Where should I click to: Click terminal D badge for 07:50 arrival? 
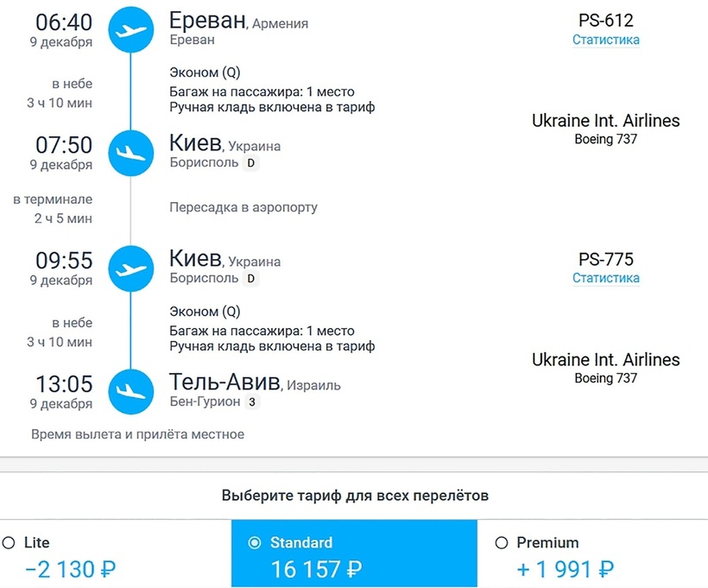251,162
